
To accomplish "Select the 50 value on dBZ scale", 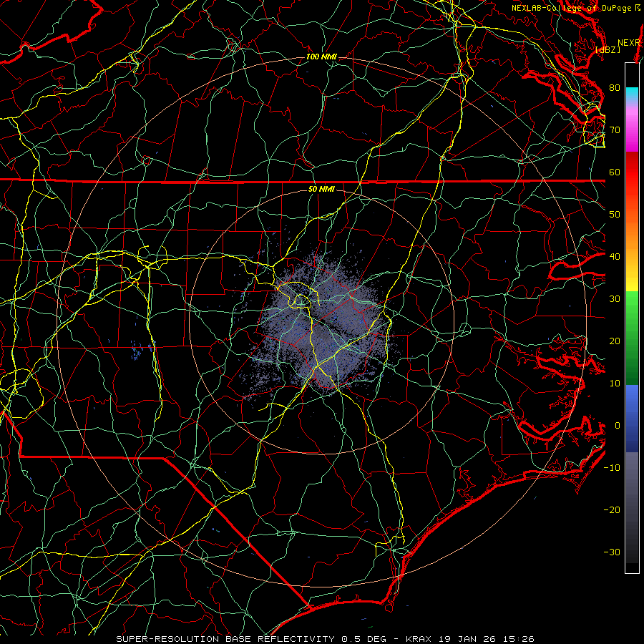I will [615, 215].
